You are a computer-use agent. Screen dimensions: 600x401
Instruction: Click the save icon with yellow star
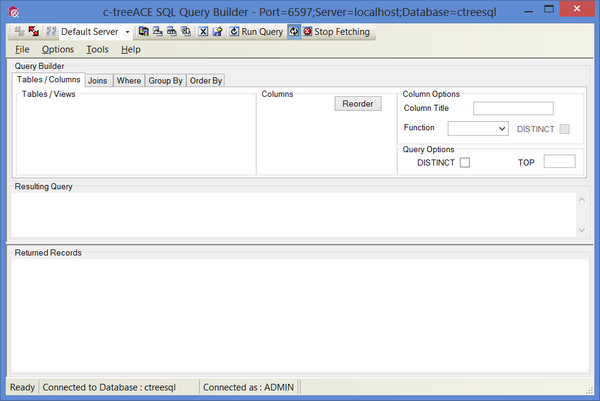click(x=217, y=31)
